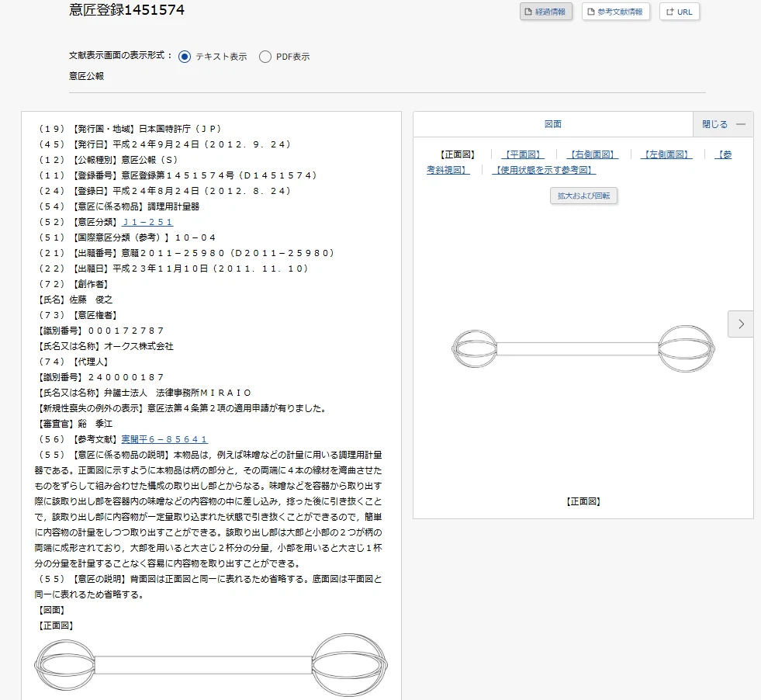
Task: Switch to the 右側面図 view
Action: click(x=592, y=154)
